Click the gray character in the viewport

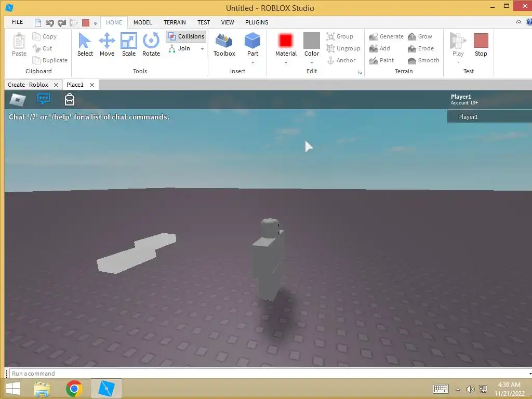pyautogui.click(x=269, y=260)
